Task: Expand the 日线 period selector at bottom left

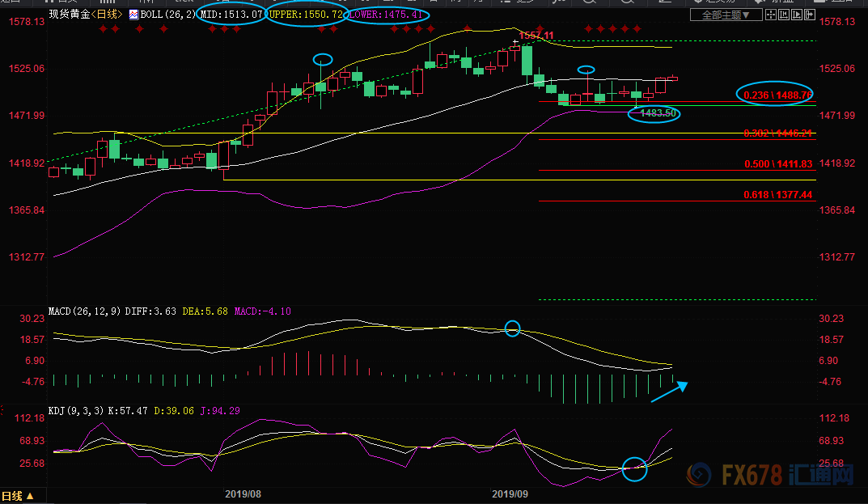Action: point(18,496)
